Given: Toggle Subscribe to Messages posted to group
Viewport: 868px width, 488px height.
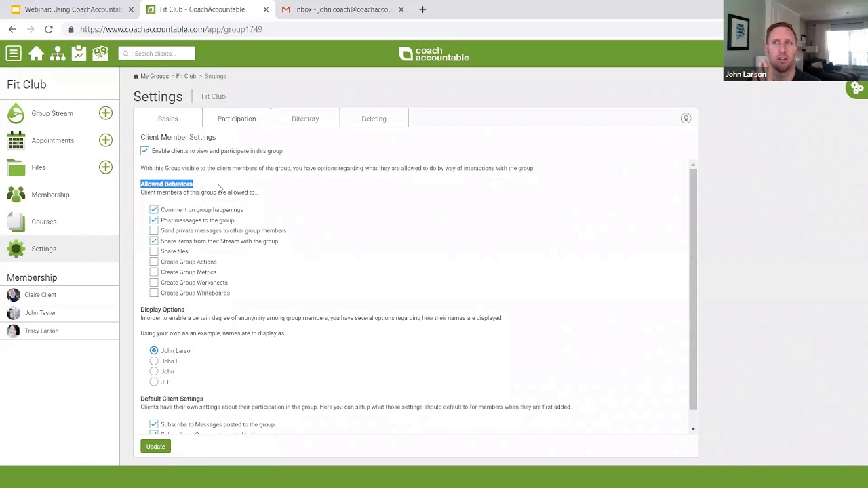Looking at the screenshot, I should click(x=154, y=424).
